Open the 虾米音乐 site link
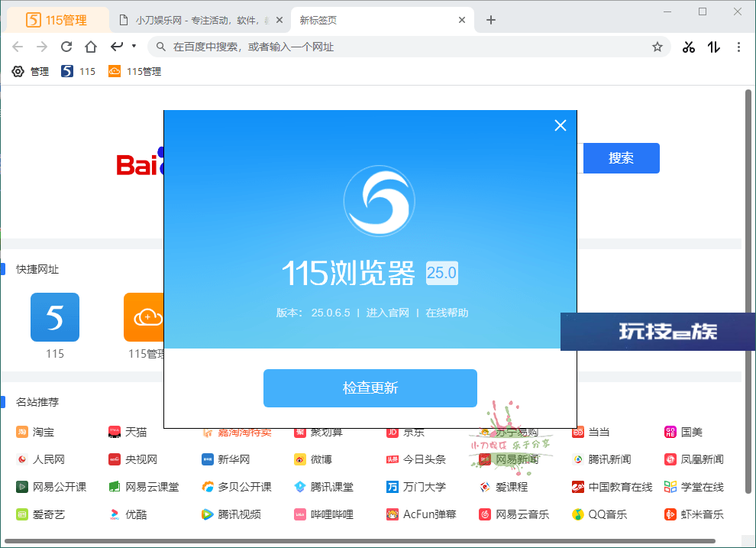The image size is (756, 548). (694, 514)
